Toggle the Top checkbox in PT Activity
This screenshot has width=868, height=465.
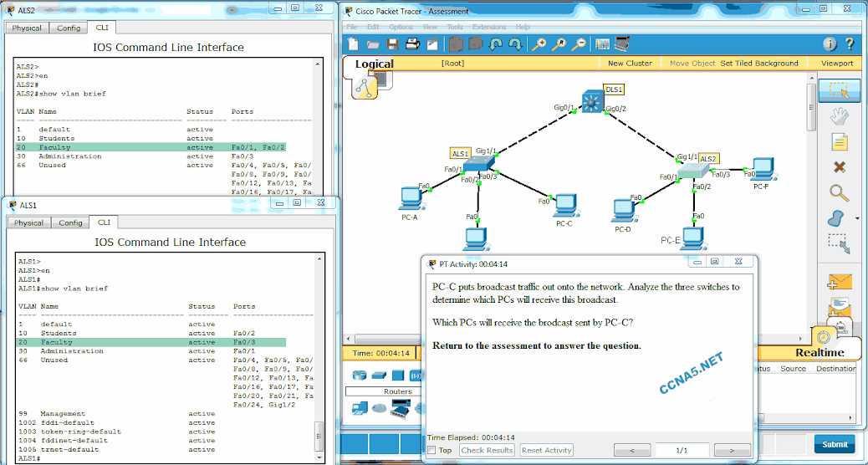coord(431,450)
